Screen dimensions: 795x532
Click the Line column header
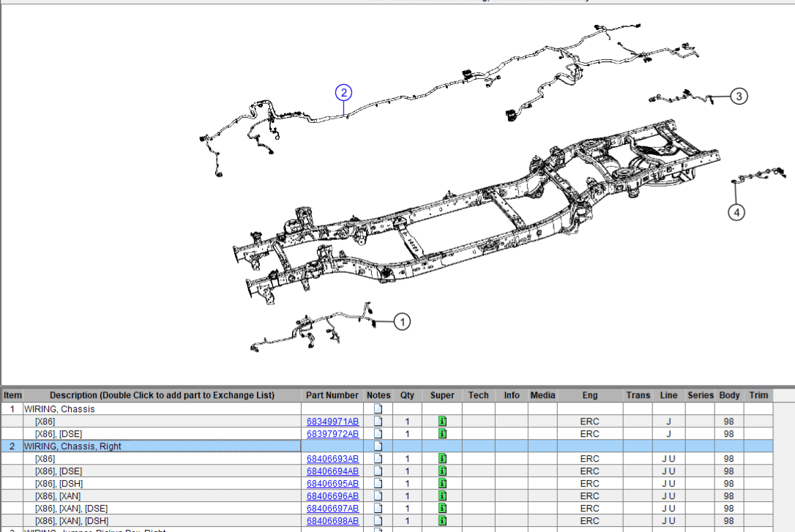point(669,395)
